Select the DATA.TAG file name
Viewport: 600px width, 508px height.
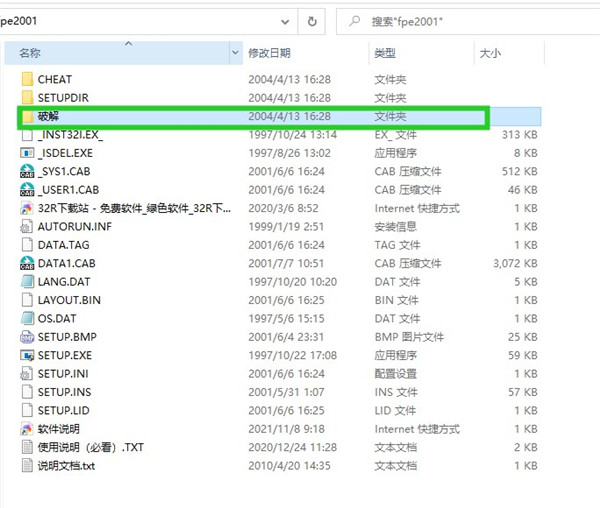coord(64,245)
